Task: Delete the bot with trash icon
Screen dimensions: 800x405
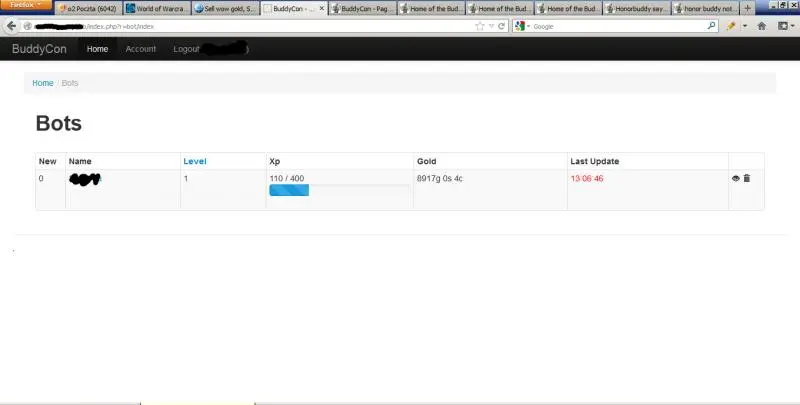Action: click(747, 178)
